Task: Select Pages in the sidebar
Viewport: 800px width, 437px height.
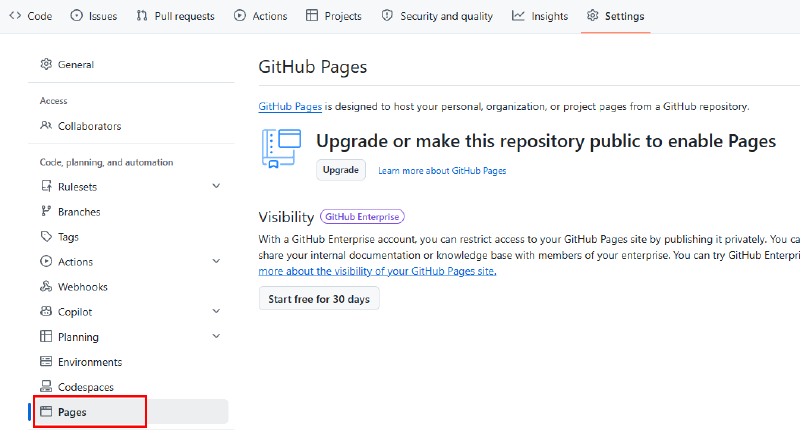Action: pyautogui.click(x=131, y=411)
